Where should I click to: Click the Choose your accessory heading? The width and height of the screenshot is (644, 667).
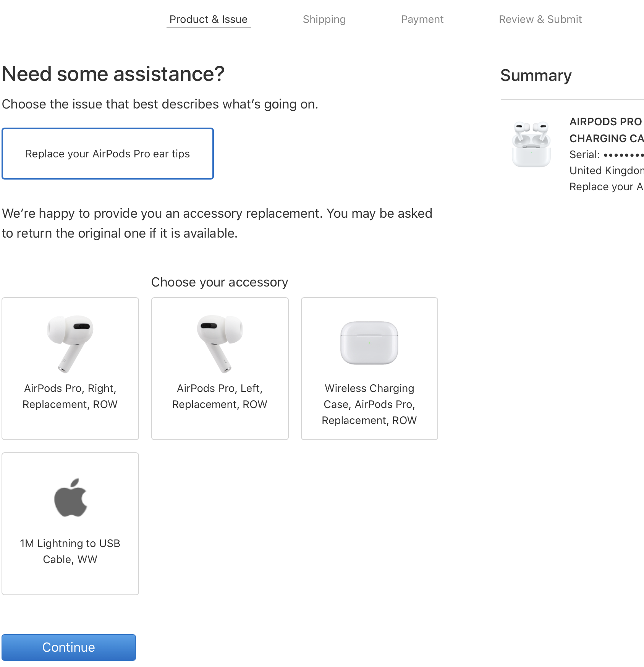[x=220, y=282]
